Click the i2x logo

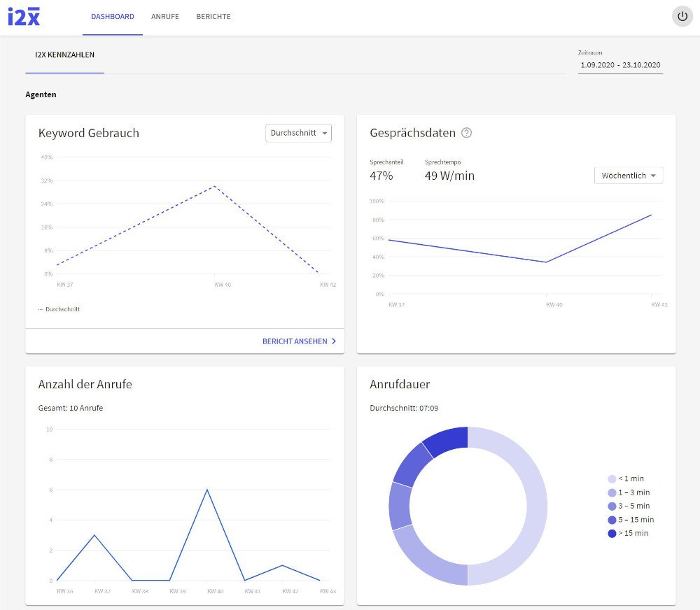pos(24,17)
